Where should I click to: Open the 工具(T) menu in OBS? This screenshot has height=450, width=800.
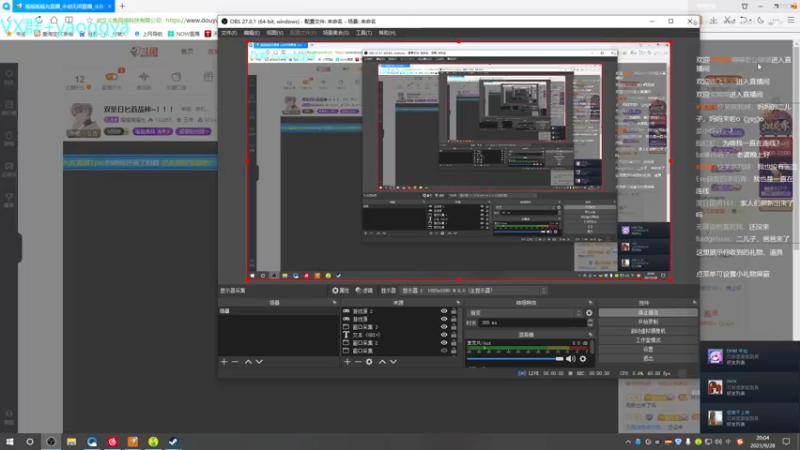[x=364, y=33]
